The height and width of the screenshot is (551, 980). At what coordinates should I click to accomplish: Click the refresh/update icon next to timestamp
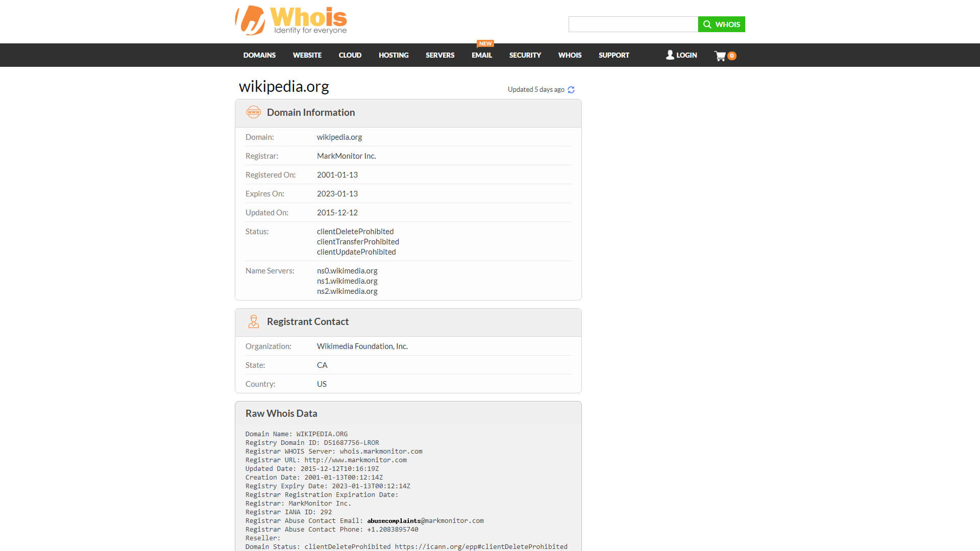(x=571, y=89)
